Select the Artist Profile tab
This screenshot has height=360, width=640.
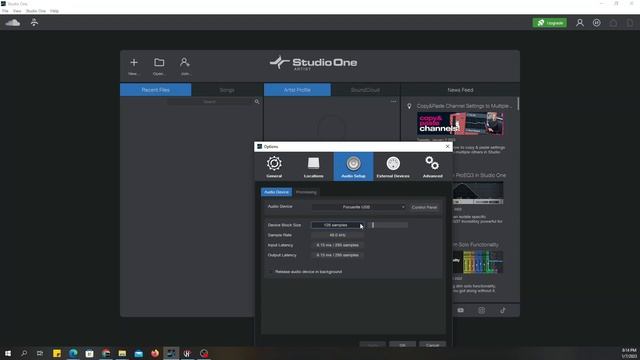[x=297, y=90]
